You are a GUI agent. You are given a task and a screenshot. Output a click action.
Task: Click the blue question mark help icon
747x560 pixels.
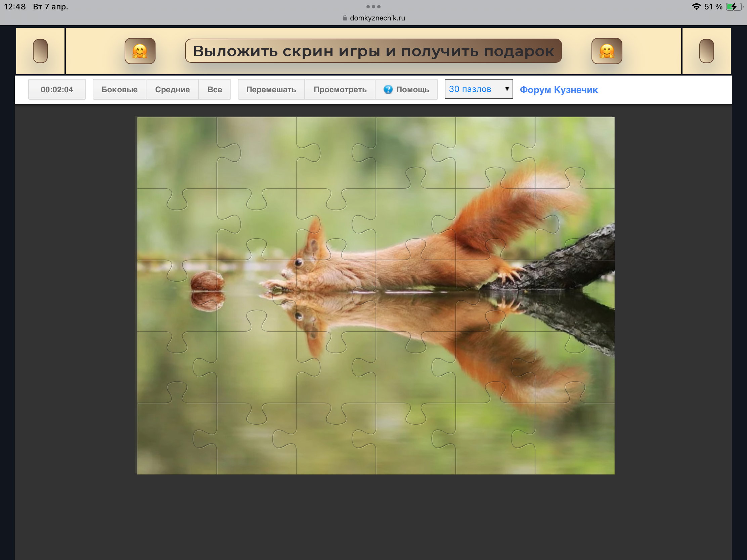[x=388, y=89]
